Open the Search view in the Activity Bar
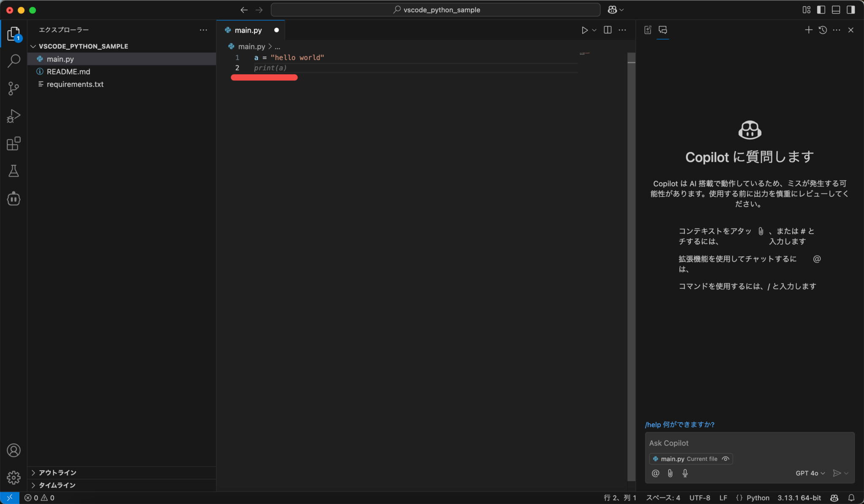This screenshot has height=504, width=864. pyautogui.click(x=14, y=61)
